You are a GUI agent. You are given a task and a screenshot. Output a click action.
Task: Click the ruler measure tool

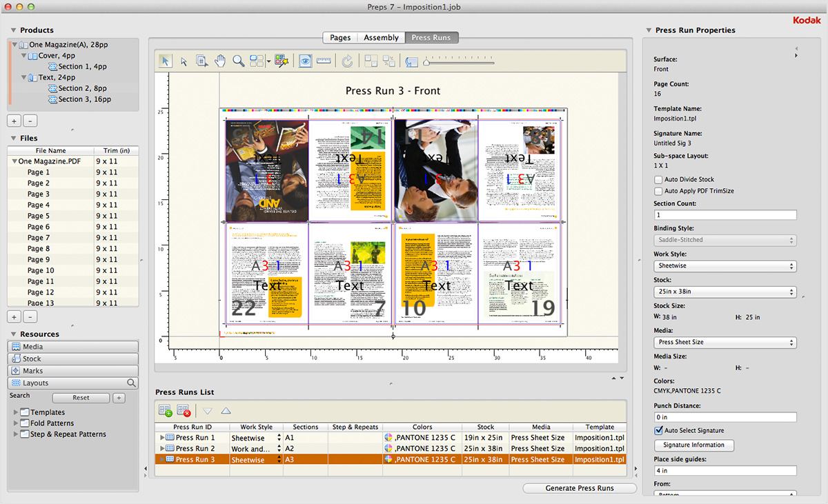pos(324,61)
